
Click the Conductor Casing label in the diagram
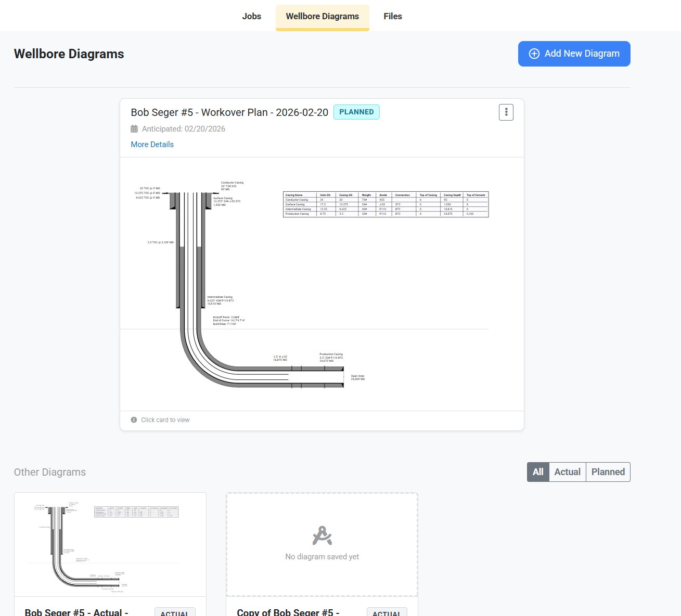click(x=232, y=186)
